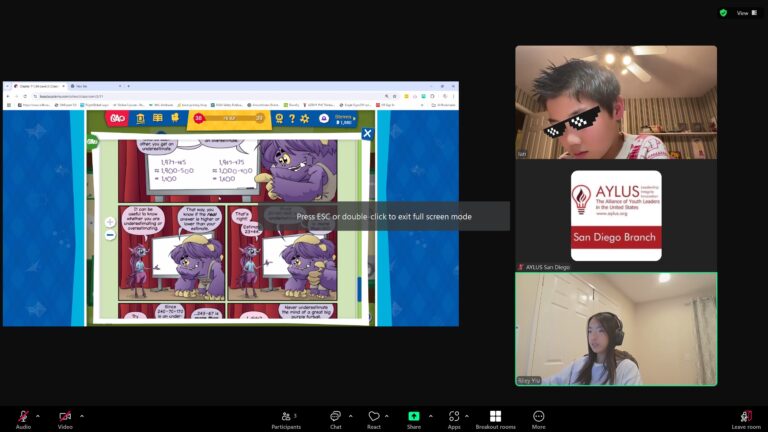Open the More options menu
This screenshot has height=432, width=768.
[x=538, y=419]
